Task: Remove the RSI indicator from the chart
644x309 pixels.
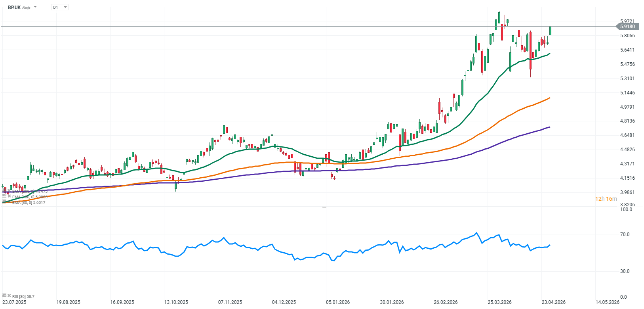Action: pos(9,296)
